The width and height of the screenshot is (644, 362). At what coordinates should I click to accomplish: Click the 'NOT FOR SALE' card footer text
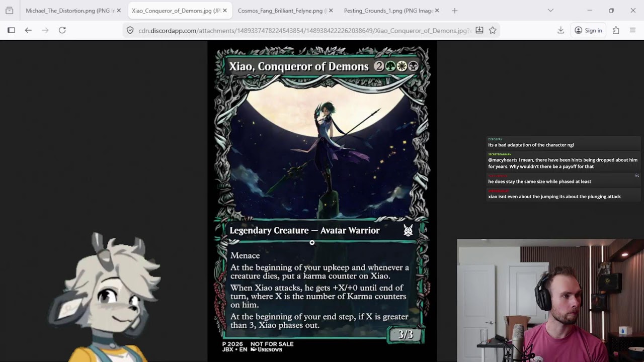coord(272,344)
